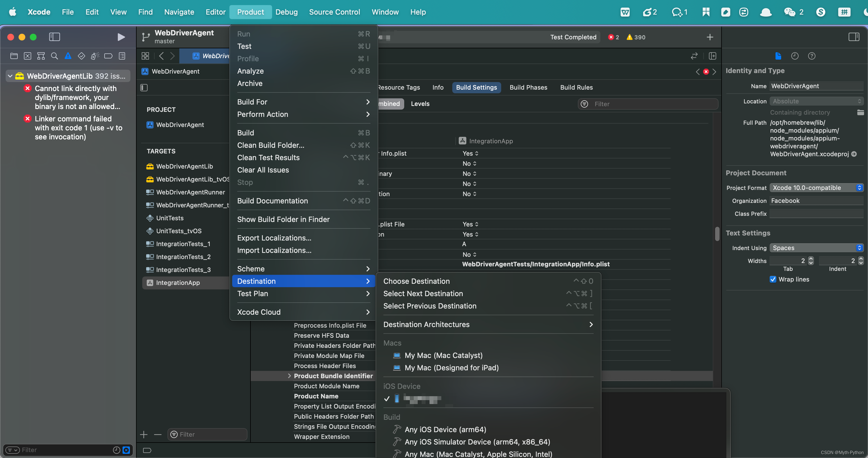
Task: Toggle show only modified files filter icon
Action: click(x=126, y=450)
